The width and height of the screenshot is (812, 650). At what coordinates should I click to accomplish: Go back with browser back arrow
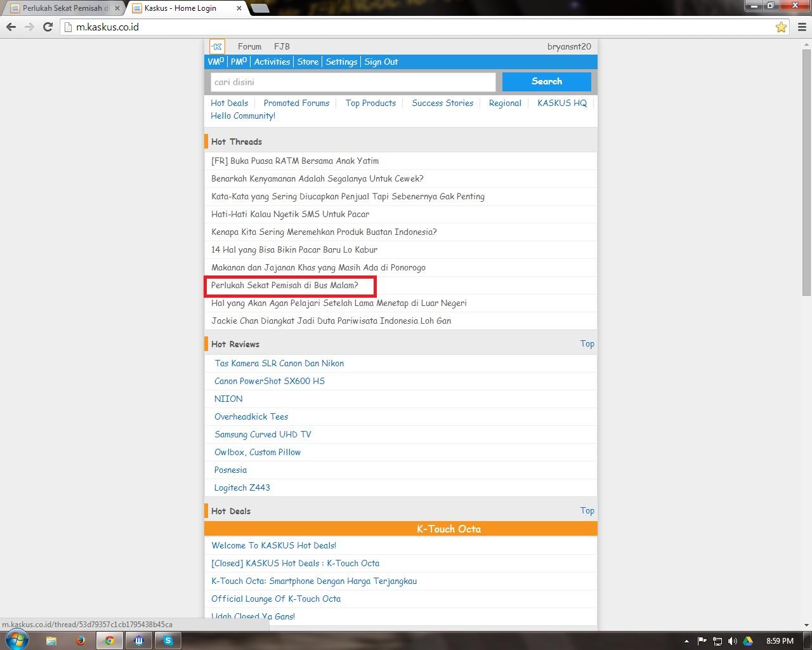point(11,27)
